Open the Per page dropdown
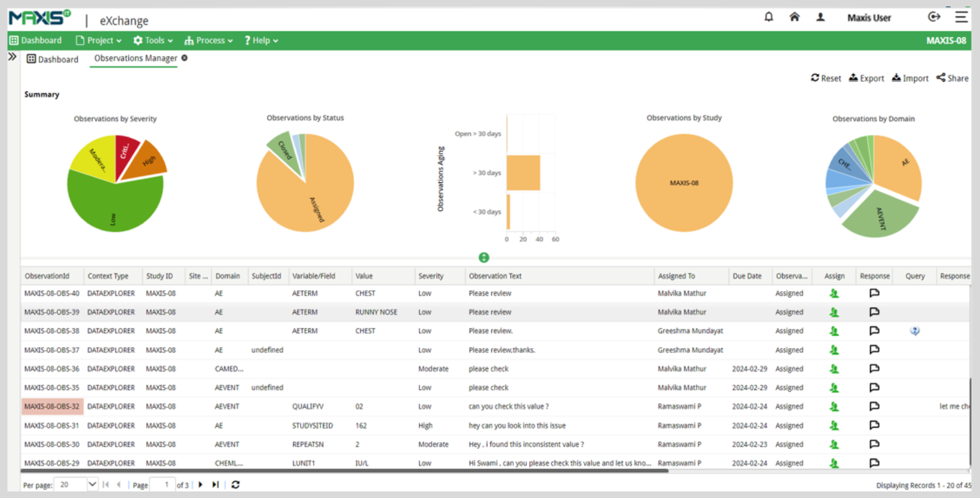This screenshot has width=980, height=498. pyautogui.click(x=91, y=484)
